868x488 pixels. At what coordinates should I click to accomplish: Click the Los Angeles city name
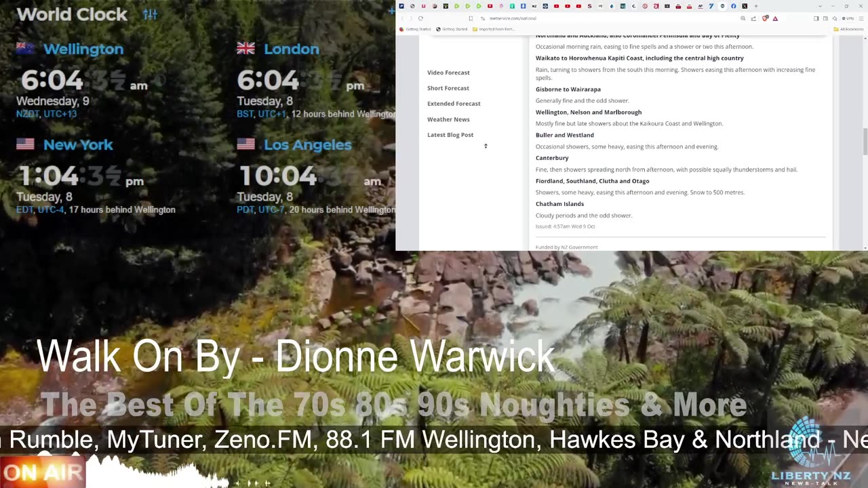coord(308,144)
